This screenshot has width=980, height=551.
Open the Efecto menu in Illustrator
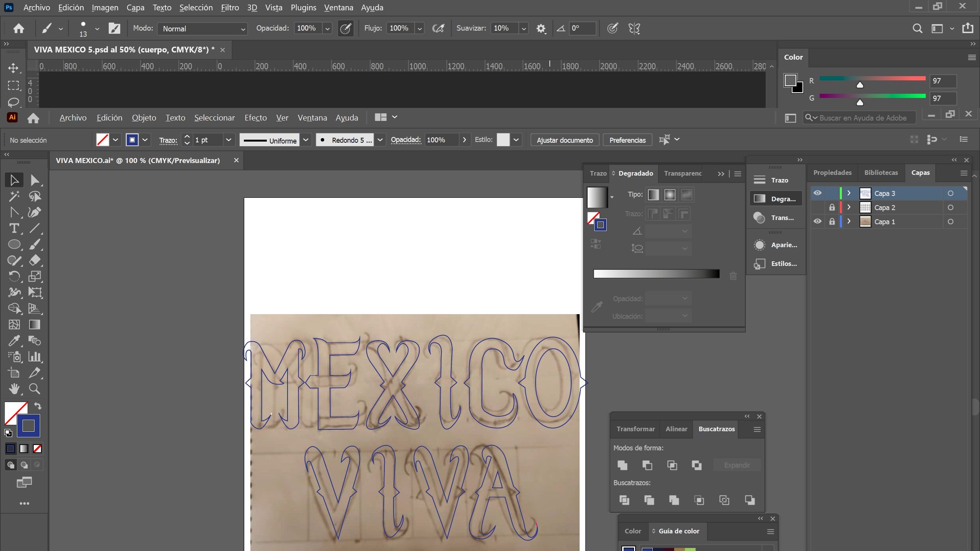(255, 118)
